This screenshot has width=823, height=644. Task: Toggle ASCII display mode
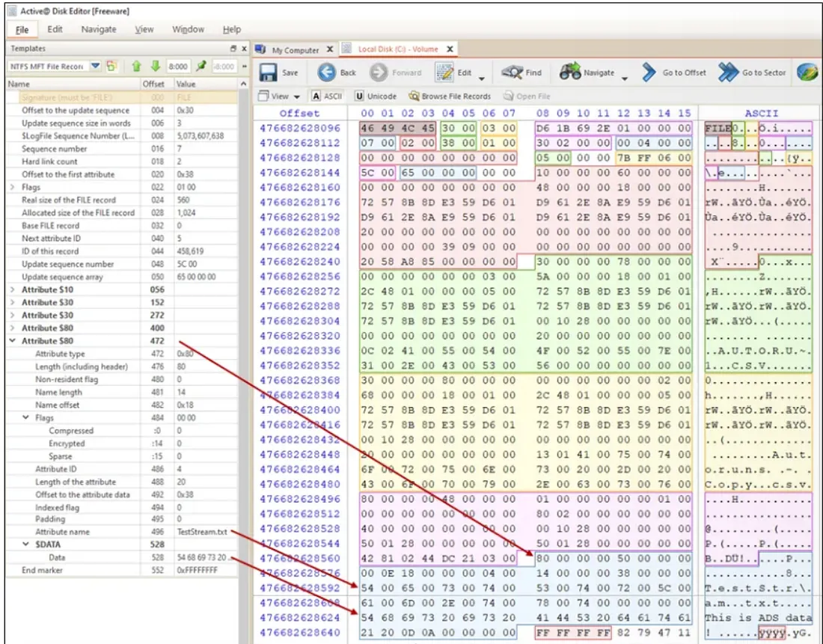click(x=326, y=96)
